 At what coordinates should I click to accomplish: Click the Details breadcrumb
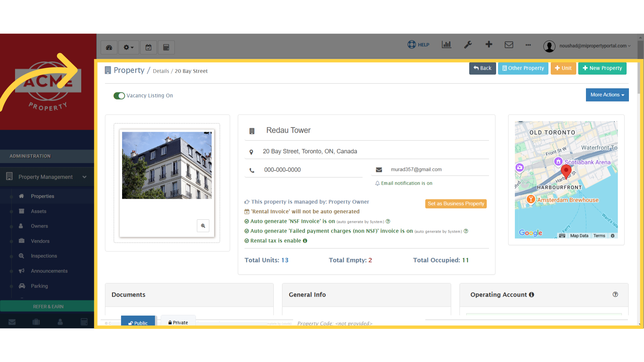tap(161, 71)
